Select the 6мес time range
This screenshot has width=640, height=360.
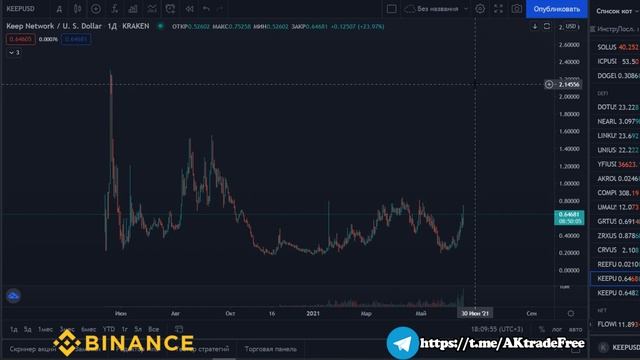click(x=89, y=329)
